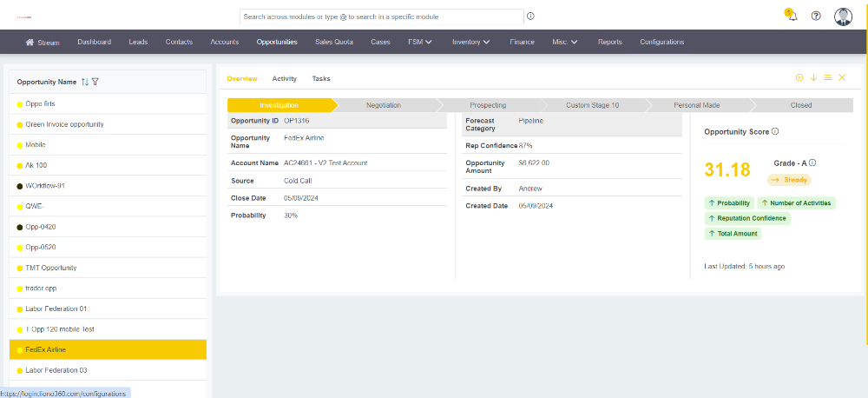Close the opportunity detail panel

click(842, 78)
